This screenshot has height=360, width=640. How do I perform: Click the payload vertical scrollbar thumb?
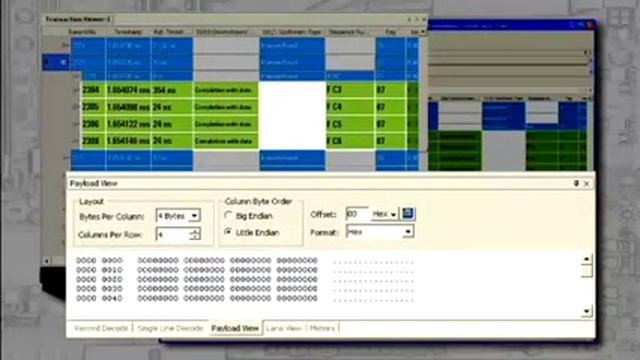coord(586,271)
